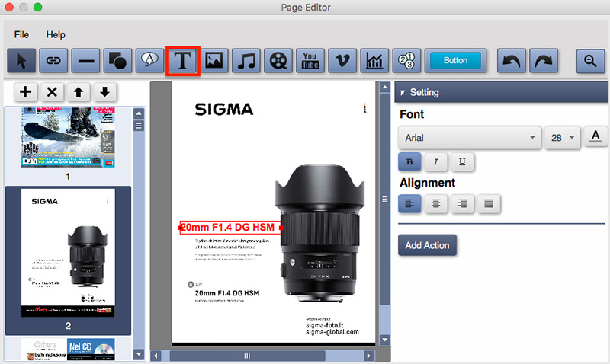Click the canvas horizontal scrollbar thumb
The image size is (610, 364).
pyautogui.click(x=247, y=356)
